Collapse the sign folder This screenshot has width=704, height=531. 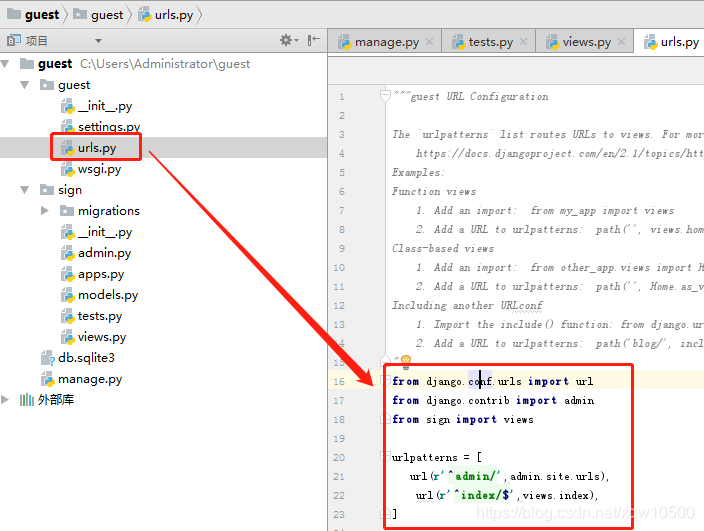[25, 190]
